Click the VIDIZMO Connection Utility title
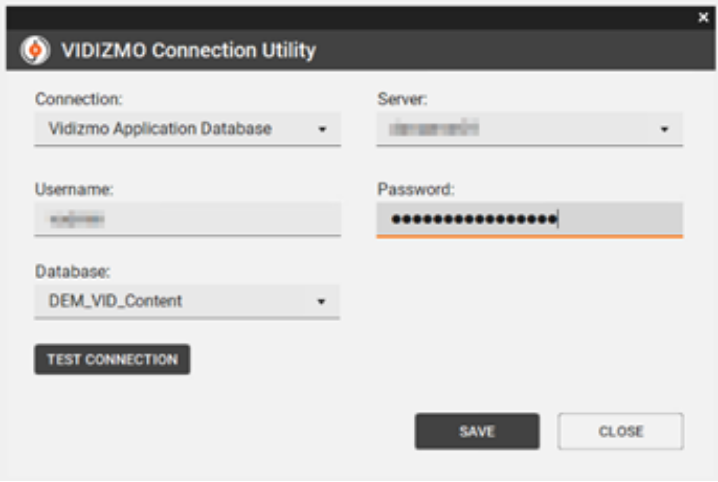The height and width of the screenshot is (482, 718). (x=189, y=50)
